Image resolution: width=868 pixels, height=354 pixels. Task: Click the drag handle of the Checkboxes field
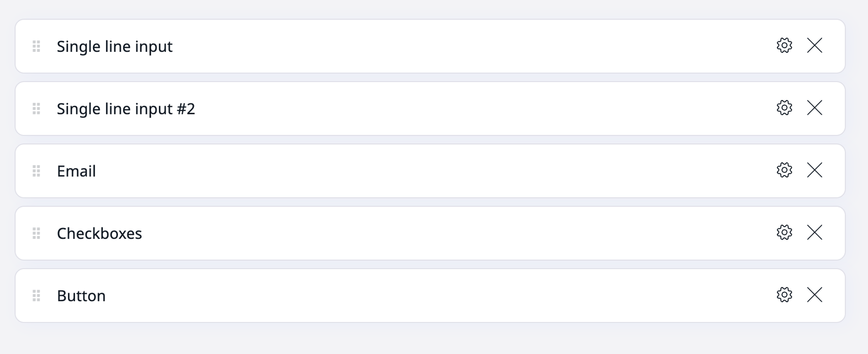pos(36,233)
